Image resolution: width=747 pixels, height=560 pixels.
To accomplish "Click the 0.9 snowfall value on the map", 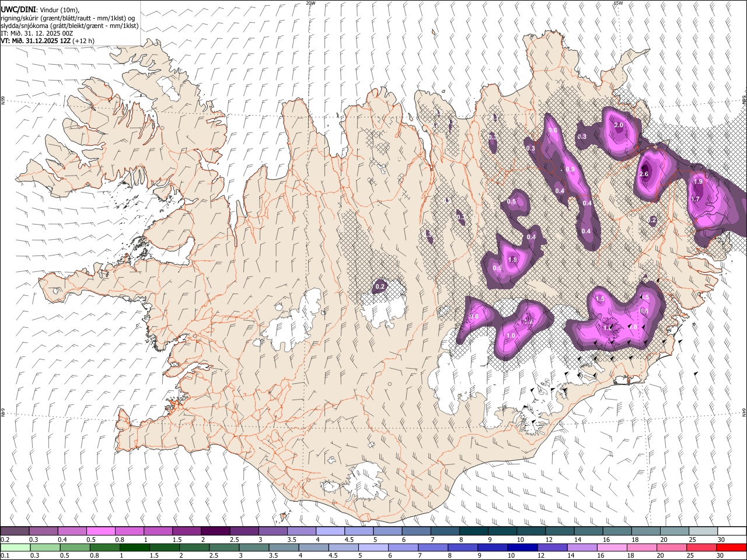I will (570, 169).
